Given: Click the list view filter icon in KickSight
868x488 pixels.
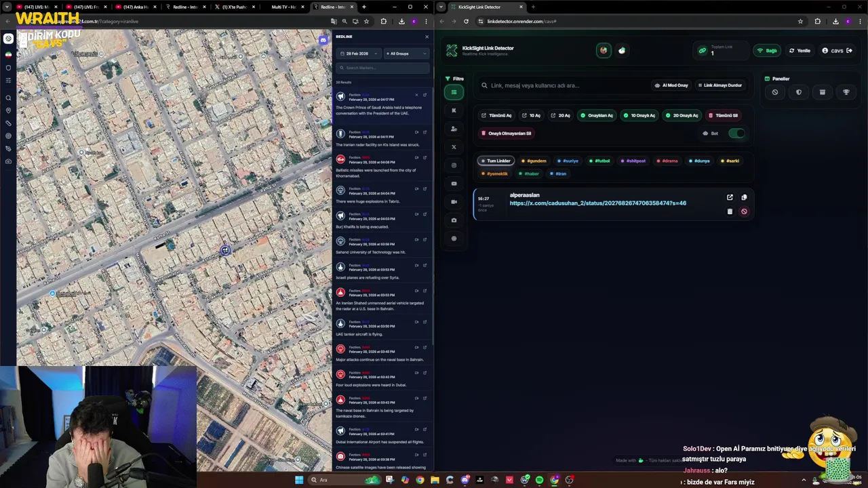Looking at the screenshot, I should 454,92.
